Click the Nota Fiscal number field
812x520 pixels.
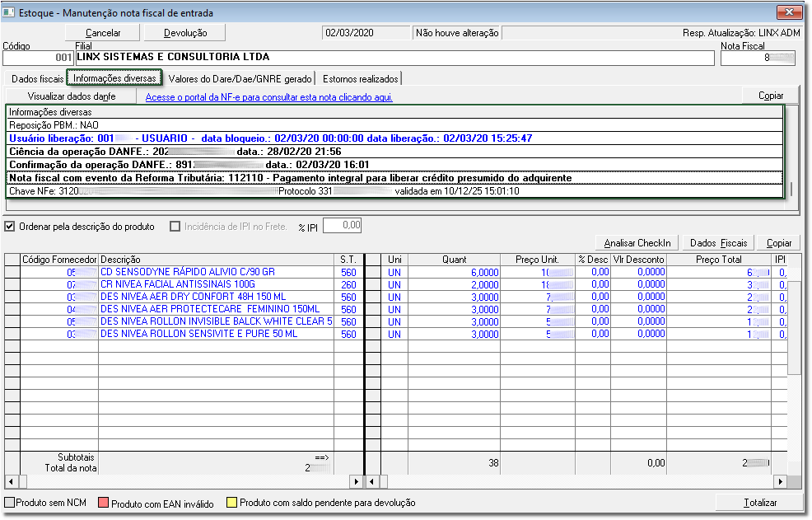(758, 58)
